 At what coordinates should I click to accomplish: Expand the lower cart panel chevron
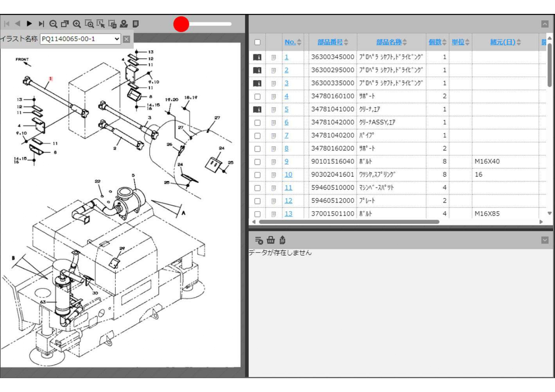pos(545,240)
